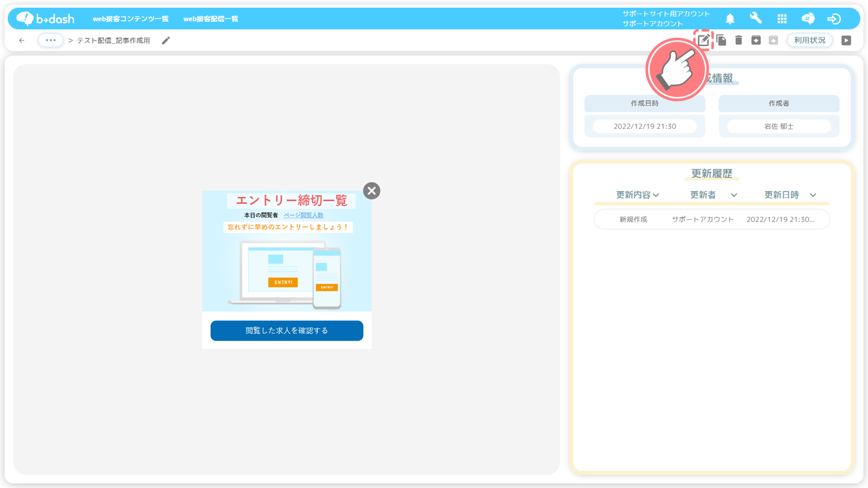Click the 閲覧した求人を確認する button
The image size is (868, 488).
(287, 331)
